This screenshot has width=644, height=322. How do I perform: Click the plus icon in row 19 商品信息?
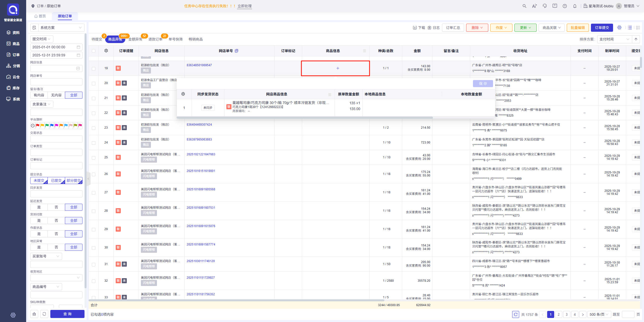coord(338,68)
